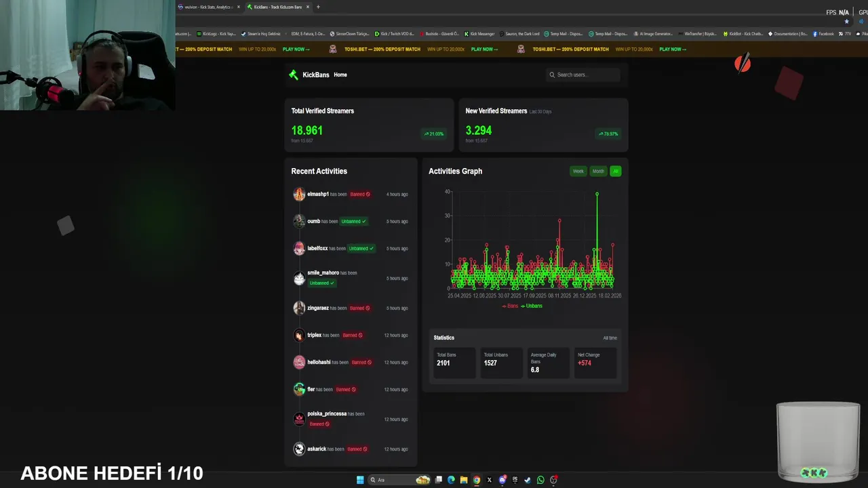Click the Average Daily Bans 6.8 card
This screenshot has height=488, width=868.
(x=548, y=363)
